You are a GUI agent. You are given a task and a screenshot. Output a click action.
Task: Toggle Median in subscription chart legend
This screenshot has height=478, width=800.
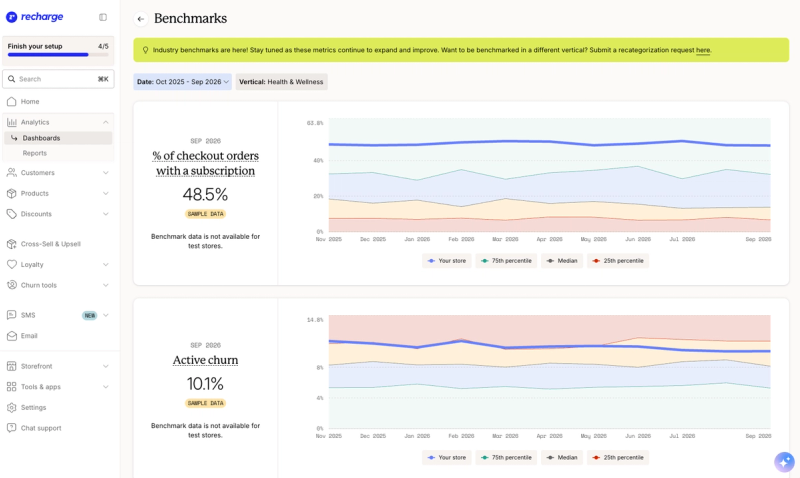coord(562,261)
